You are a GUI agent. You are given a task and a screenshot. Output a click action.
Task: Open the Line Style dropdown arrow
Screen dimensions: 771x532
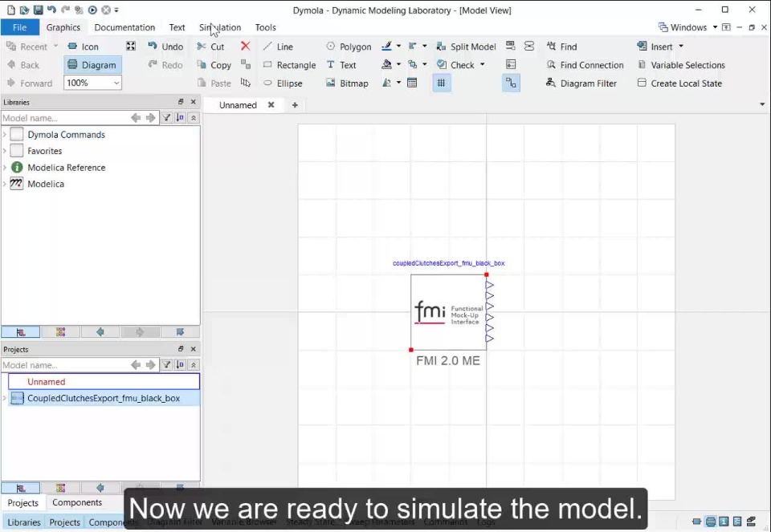(399, 47)
